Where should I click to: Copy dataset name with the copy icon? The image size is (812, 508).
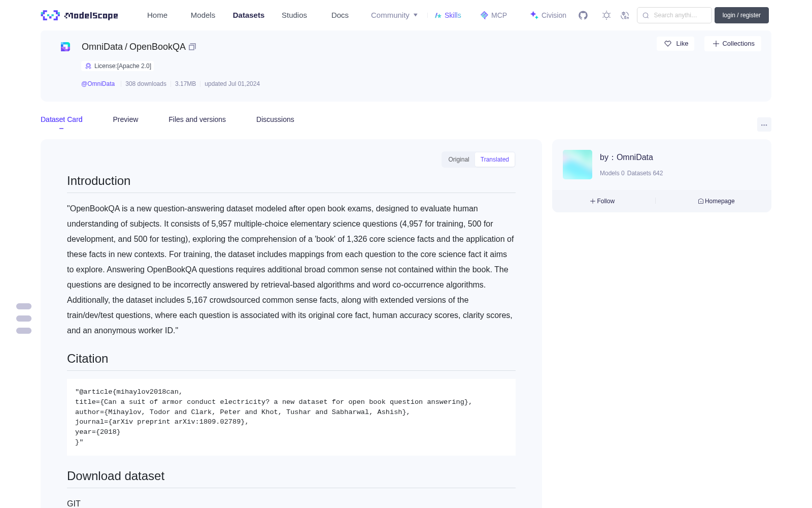coord(192,47)
